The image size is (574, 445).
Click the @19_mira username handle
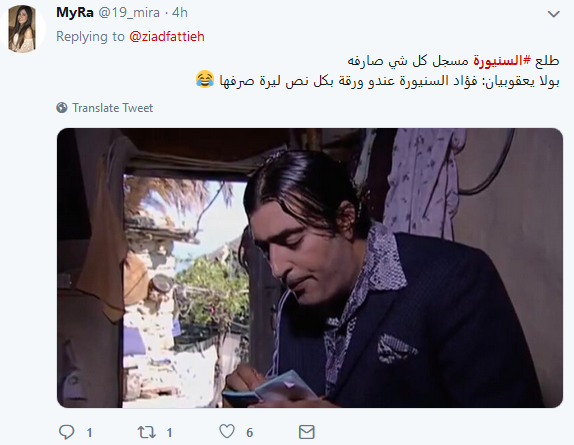[x=129, y=13]
